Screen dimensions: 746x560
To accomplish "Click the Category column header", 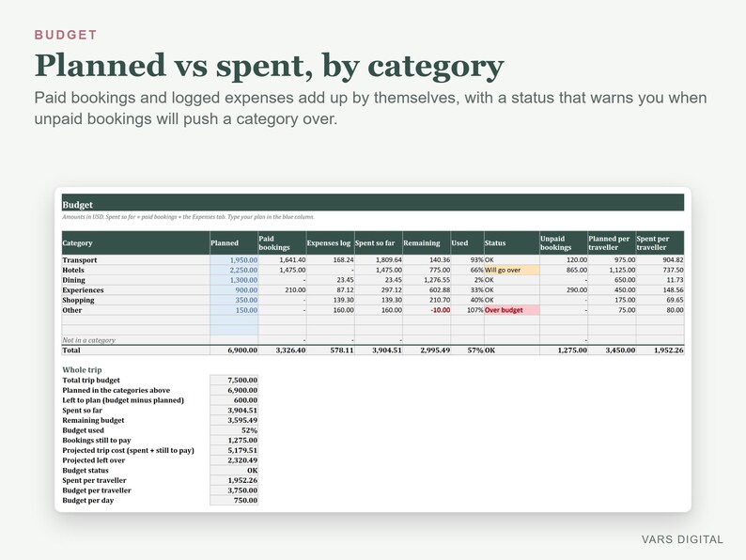I will 135,243.
